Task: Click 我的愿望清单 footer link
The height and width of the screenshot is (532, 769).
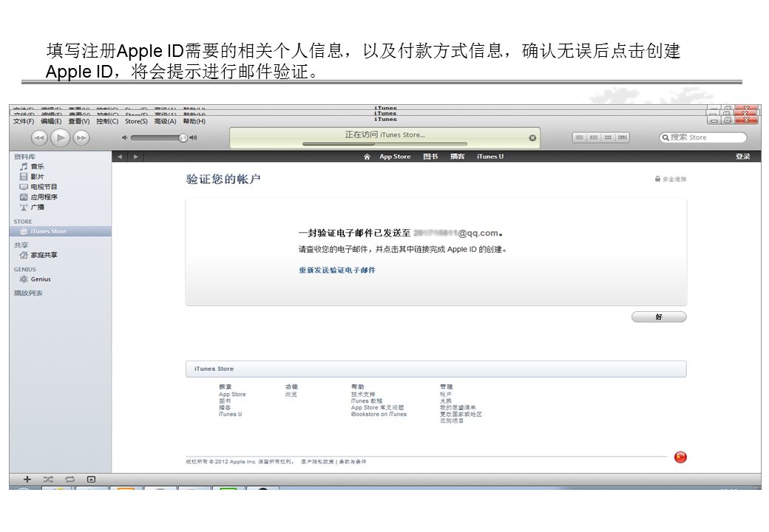Action: click(x=458, y=408)
